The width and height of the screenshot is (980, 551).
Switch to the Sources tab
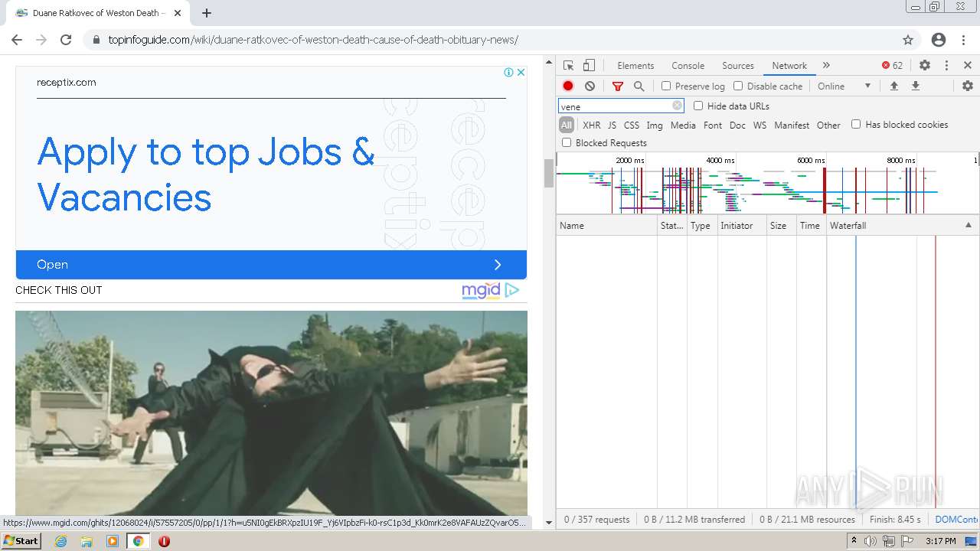click(738, 66)
